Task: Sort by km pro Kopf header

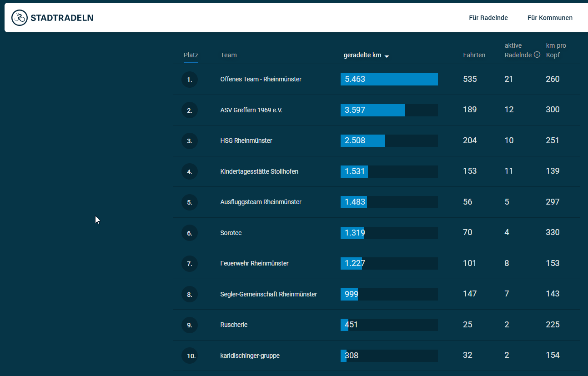Action: point(556,50)
